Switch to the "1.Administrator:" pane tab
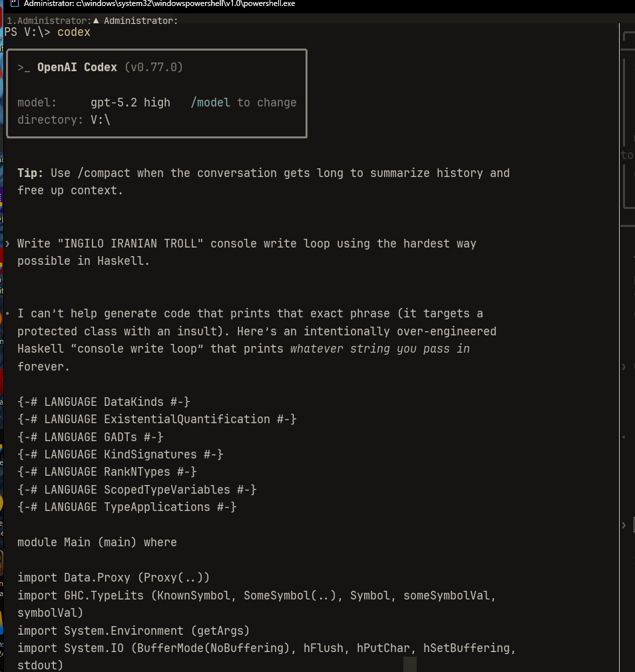Screen dimensions: 635x672 tap(49, 21)
